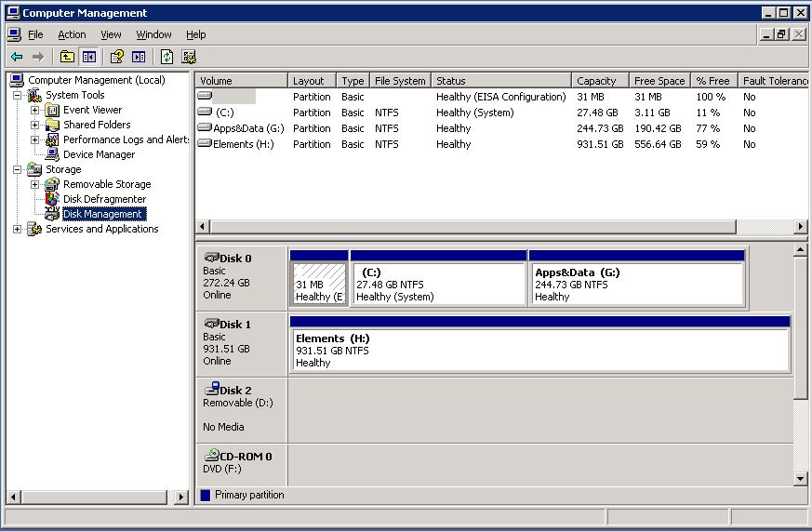Open the Window menu
812x531 pixels.
[x=153, y=34]
